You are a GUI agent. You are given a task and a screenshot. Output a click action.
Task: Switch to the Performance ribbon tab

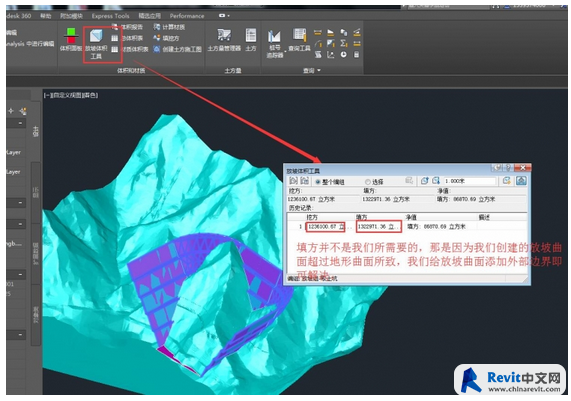(x=187, y=16)
